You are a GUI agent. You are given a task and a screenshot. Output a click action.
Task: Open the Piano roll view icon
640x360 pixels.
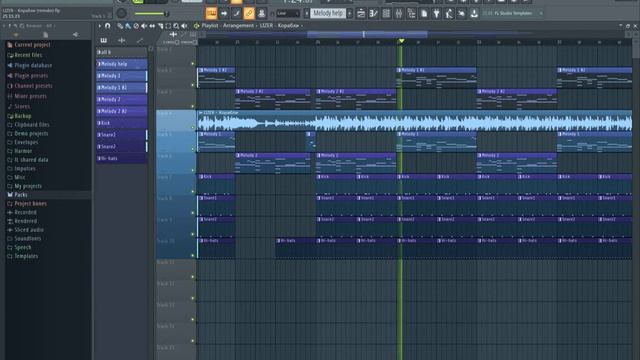pyautogui.click(x=373, y=13)
